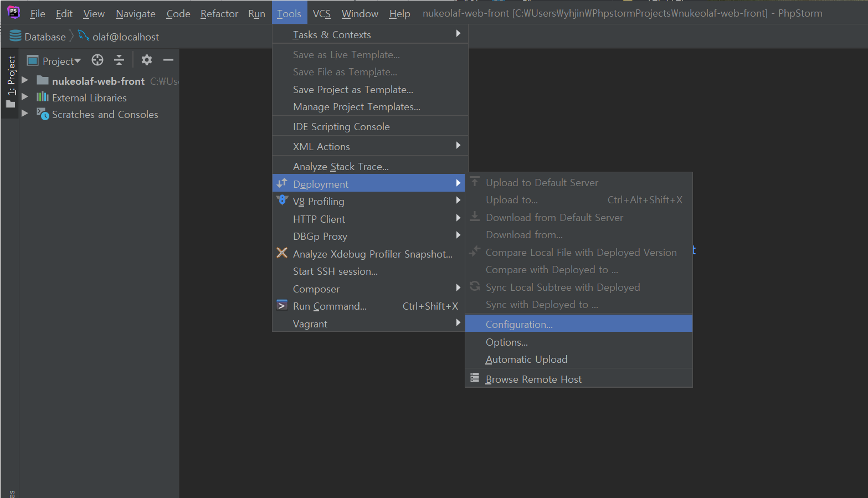Open the Project view dropdown
The width and height of the screenshot is (868, 498).
[61, 61]
